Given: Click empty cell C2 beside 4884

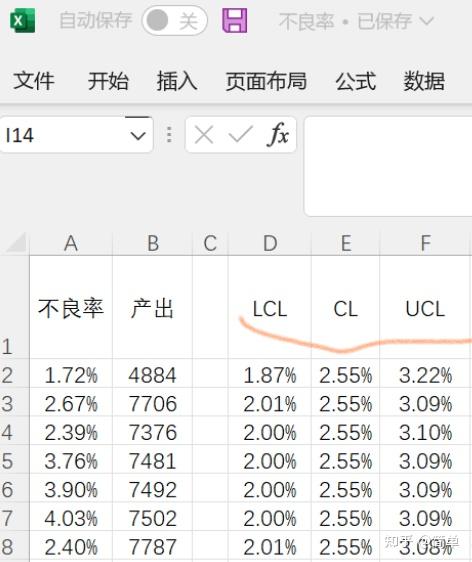Looking at the screenshot, I should point(210,373).
